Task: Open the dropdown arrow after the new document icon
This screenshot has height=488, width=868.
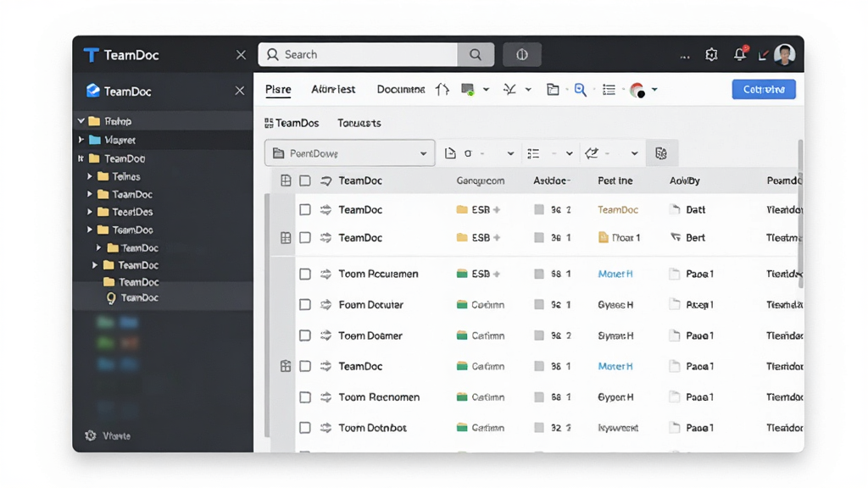Action: (x=510, y=154)
